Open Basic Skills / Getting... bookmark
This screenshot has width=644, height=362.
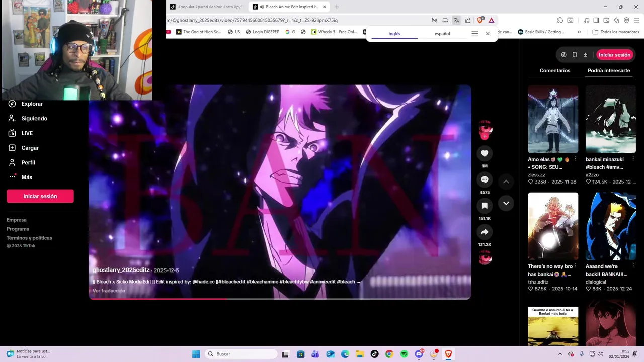click(541, 32)
